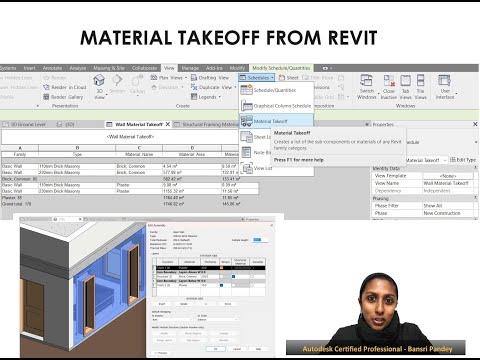Choose the Graphical Column Schedule icon

(246, 106)
